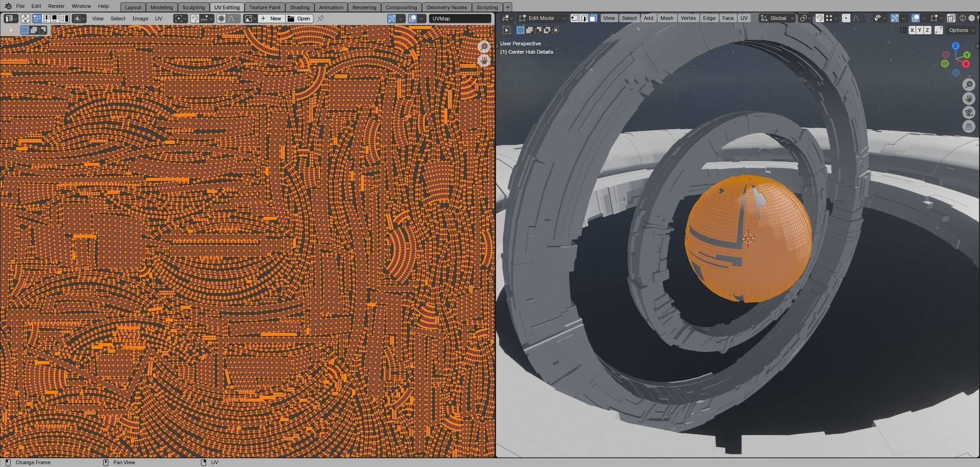Screen dimensions: 980x467
Task: Click the viewport zoom magnifier gizmo
Action: pos(968,84)
